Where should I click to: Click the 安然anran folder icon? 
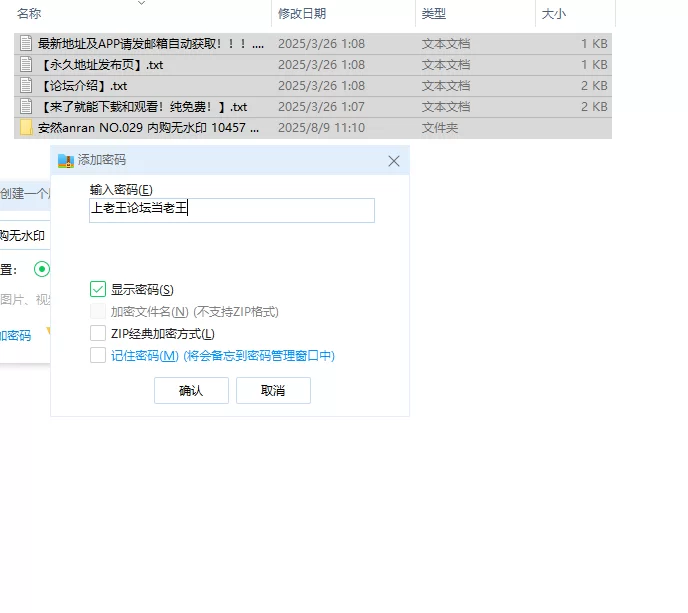click(x=27, y=128)
